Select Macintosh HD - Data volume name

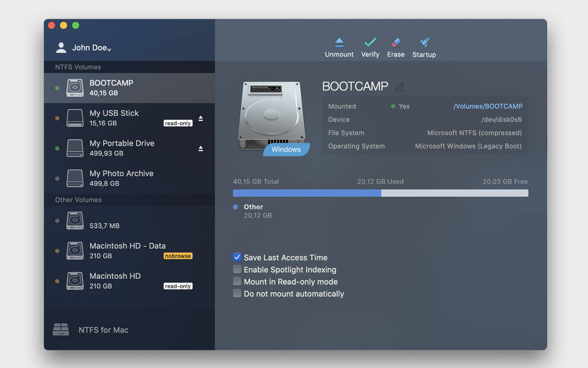tap(127, 246)
